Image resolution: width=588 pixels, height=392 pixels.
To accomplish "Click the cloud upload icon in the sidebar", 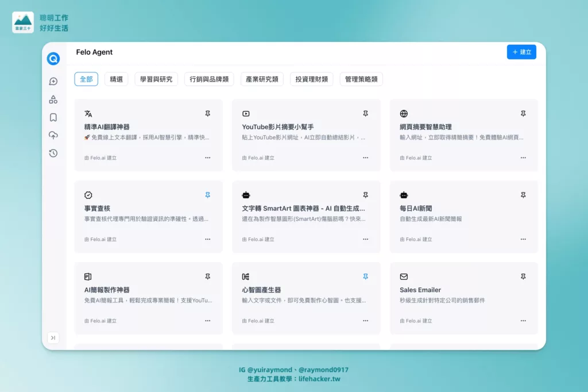I will pyautogui.click(x=53, y=135).
